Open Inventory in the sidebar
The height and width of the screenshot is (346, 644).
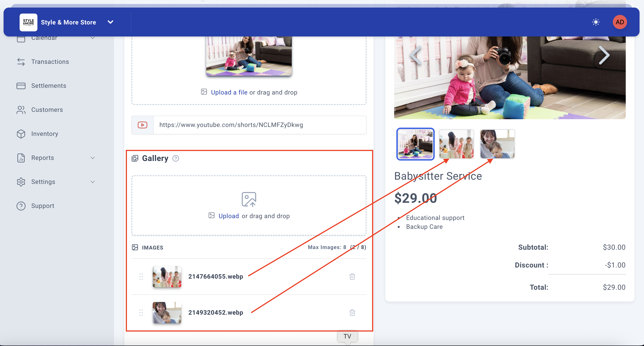click(x=45, y=134)
